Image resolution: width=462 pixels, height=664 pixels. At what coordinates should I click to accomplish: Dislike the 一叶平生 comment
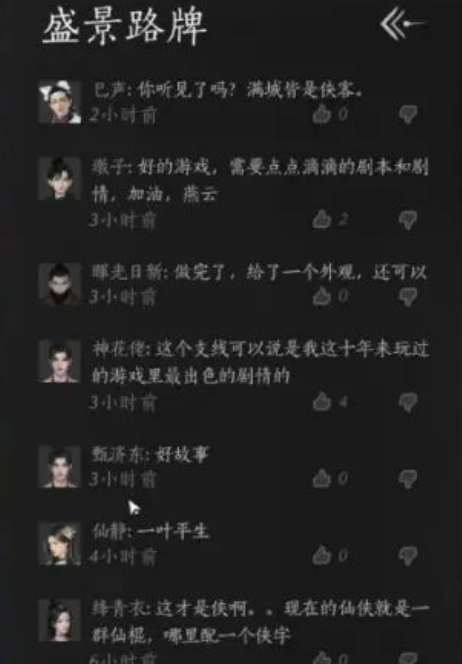pyautogui.click(x=407, y=555)
